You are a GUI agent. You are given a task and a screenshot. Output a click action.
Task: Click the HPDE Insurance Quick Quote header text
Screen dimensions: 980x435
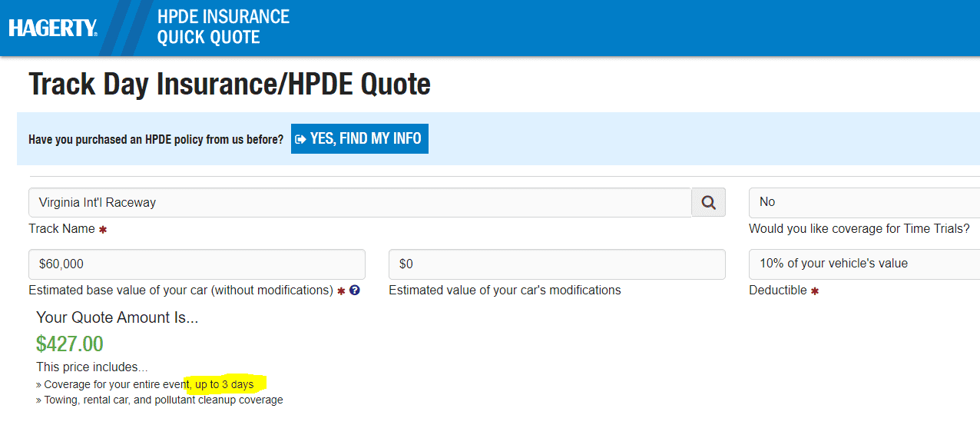click(223, 27)
